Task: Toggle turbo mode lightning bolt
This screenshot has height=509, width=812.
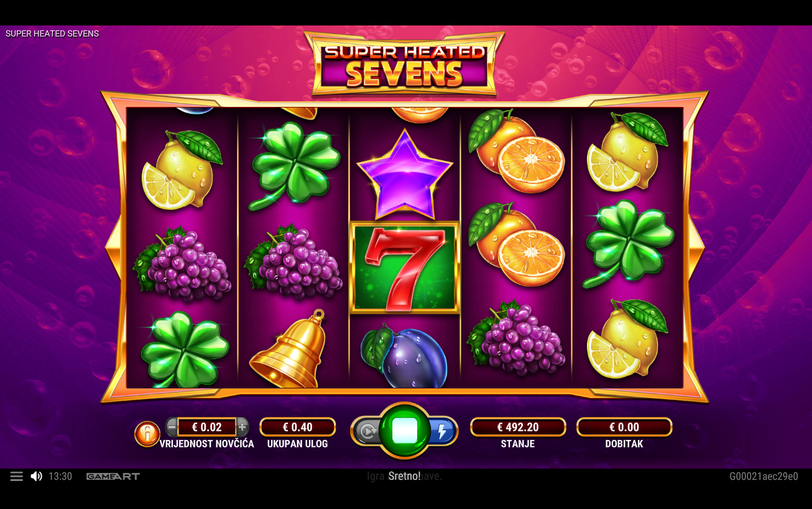Action: 442,431
